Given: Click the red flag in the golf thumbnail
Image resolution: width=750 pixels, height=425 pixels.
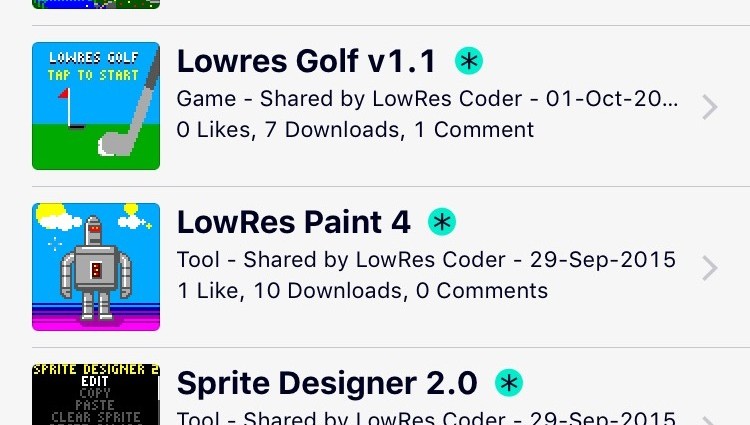Looking at the screenshot, I should [65, 97].
